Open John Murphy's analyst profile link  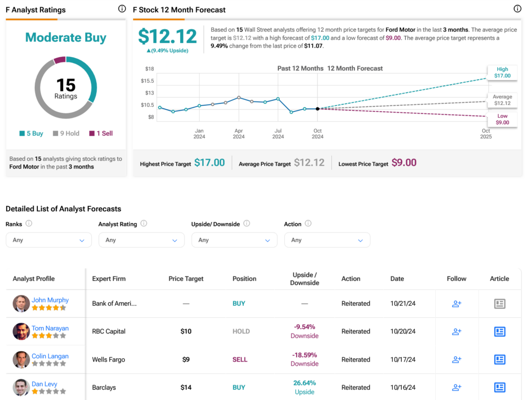click(50, 300)
